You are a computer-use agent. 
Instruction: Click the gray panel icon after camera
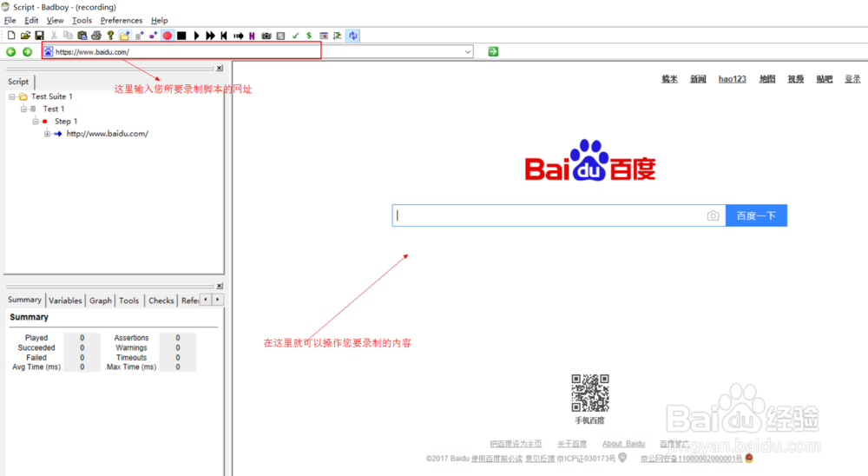[280, 36]
